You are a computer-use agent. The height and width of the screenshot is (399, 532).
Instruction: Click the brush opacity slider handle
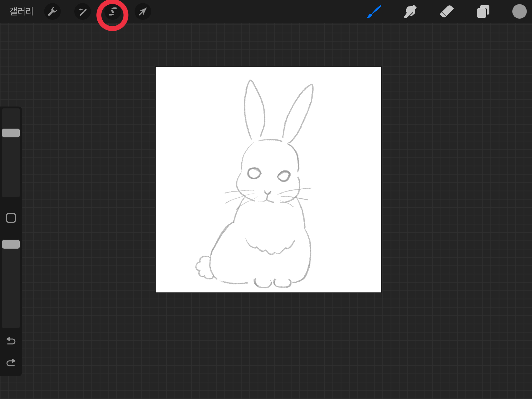point(11,244)
